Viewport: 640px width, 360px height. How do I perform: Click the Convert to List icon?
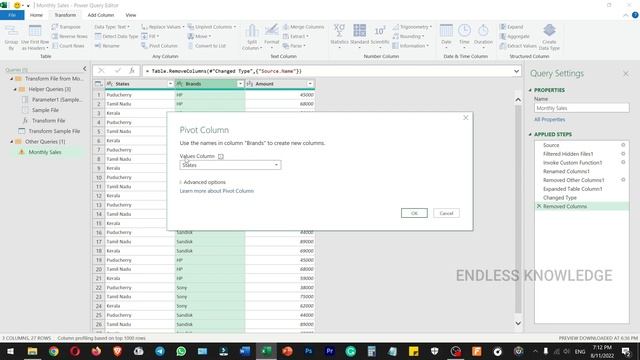[191, 46]
